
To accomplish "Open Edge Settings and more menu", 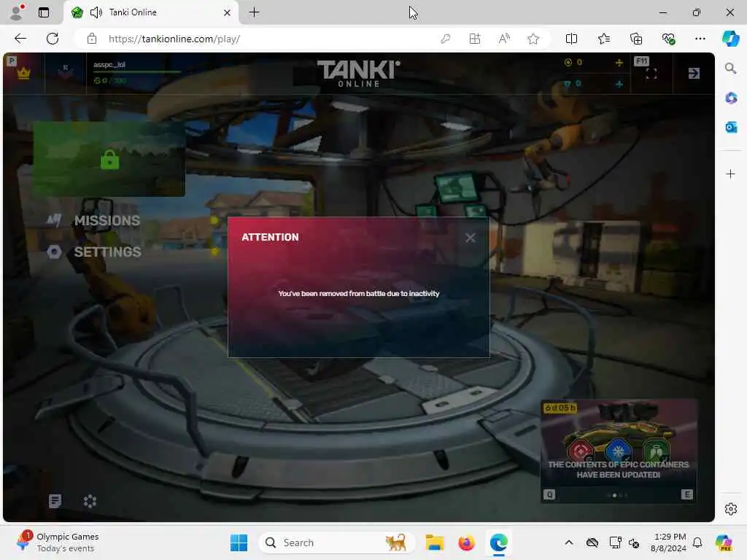I will (x=700, y=39).
